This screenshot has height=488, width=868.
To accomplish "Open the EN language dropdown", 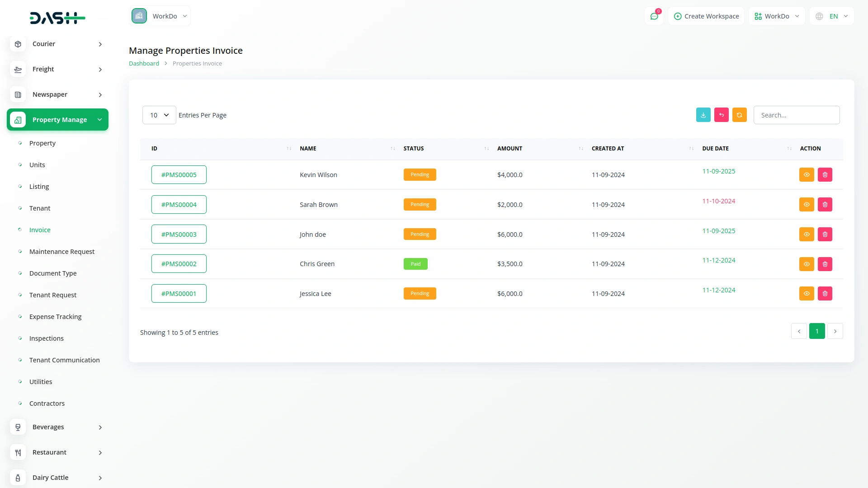I will [832, 16].
